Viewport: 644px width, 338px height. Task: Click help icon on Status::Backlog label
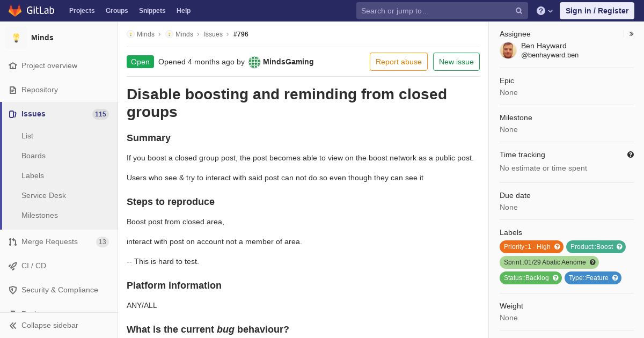tap(555, 278)
